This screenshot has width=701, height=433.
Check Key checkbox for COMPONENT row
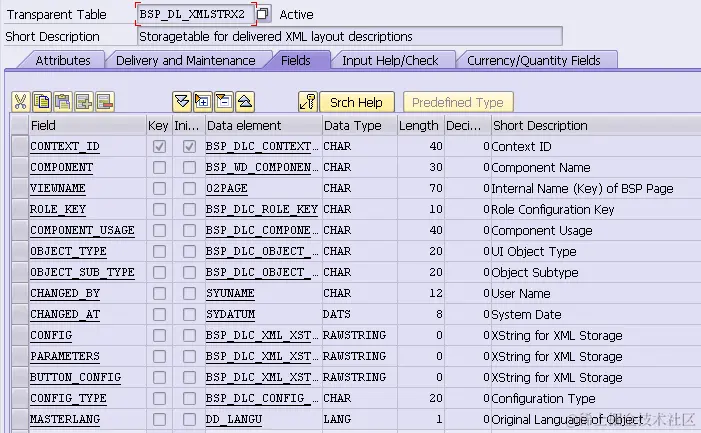pyautogui.click(x=159, y=168)
